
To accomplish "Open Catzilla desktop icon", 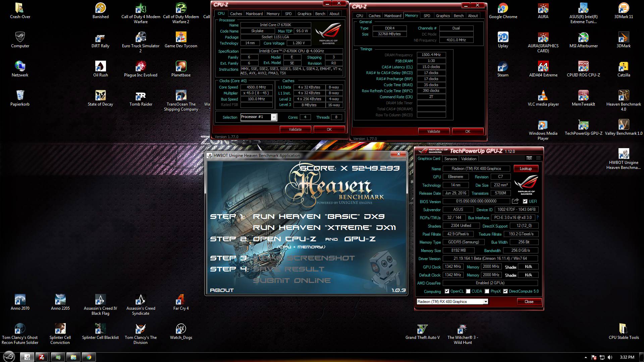I will pyautogui.click(x=624, y=69).
